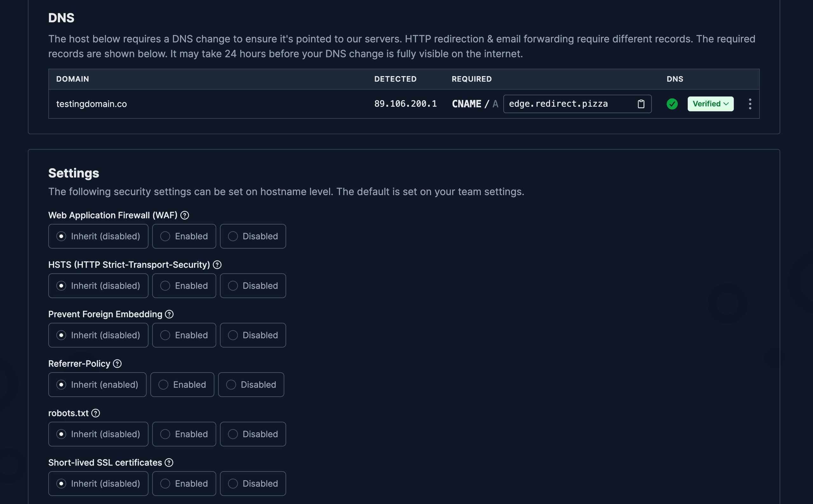Select Enabled for HSTS
The width and height of the screenshot is (813, 504).
coord(184,286)
